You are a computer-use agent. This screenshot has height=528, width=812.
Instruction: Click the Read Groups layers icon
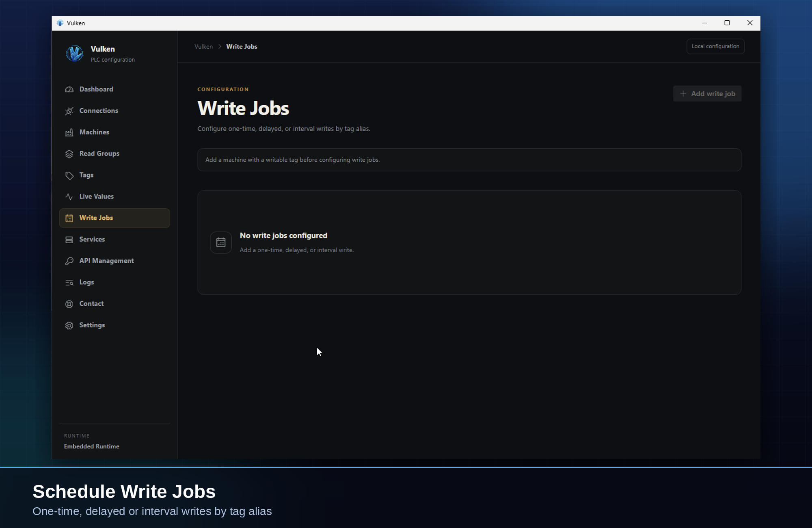point(69,154)
